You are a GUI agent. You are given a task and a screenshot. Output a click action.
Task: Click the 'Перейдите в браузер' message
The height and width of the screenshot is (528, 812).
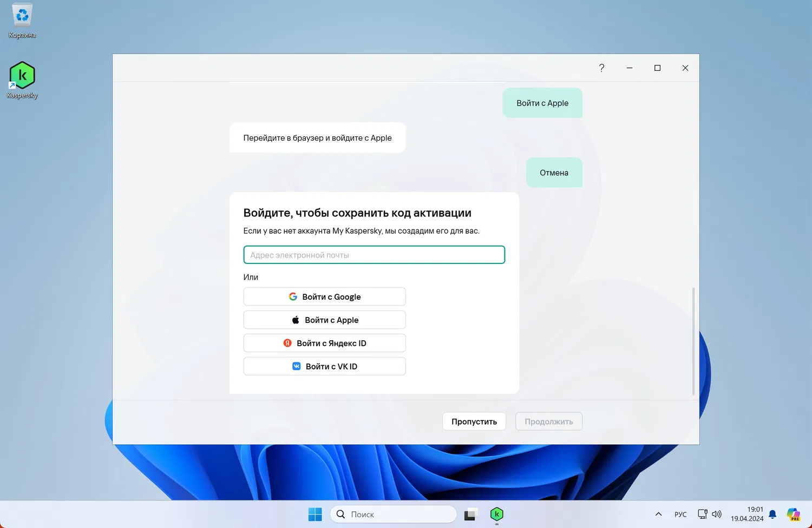317,137
